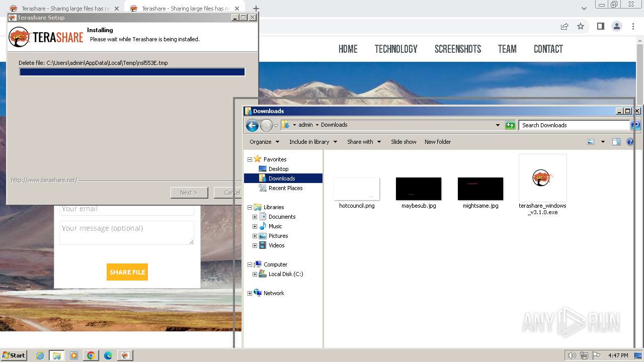The image size is (644, 362).
Task: Click Terashare installer taskbar icon
Action: [x=125, y=355]
